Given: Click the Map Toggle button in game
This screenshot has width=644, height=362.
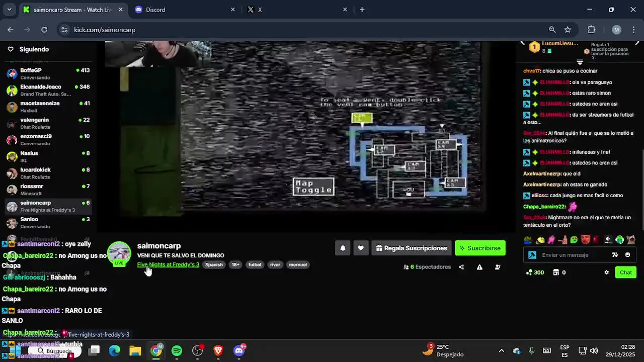Looking at the screenshot, I should (313, 187).
